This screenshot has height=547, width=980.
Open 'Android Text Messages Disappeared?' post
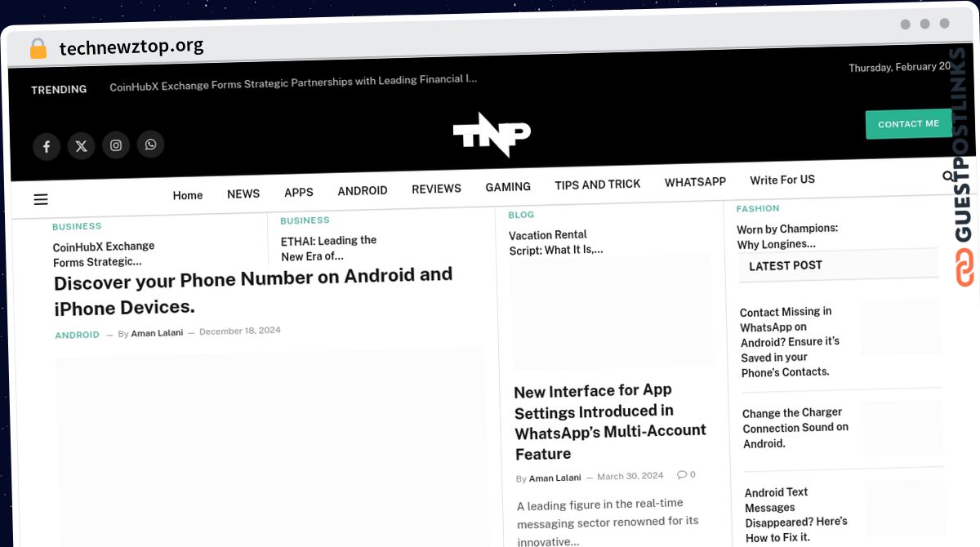point(796,514)
